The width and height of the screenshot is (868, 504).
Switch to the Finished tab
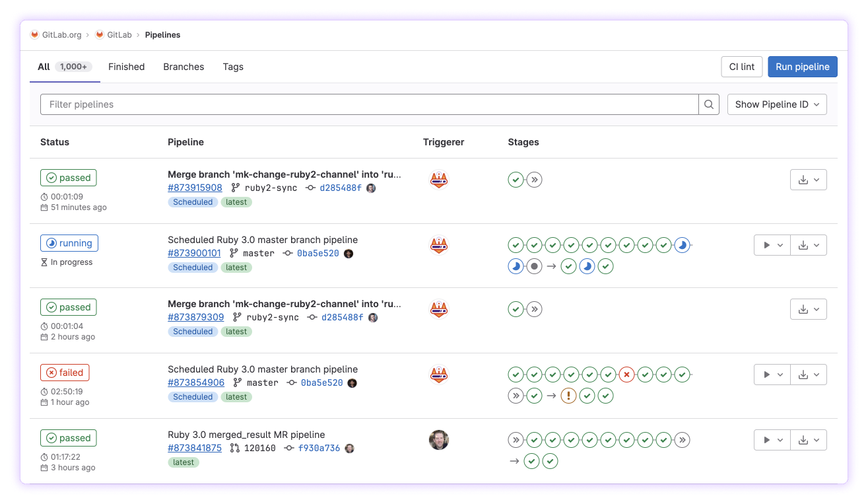tap(126, 67)
